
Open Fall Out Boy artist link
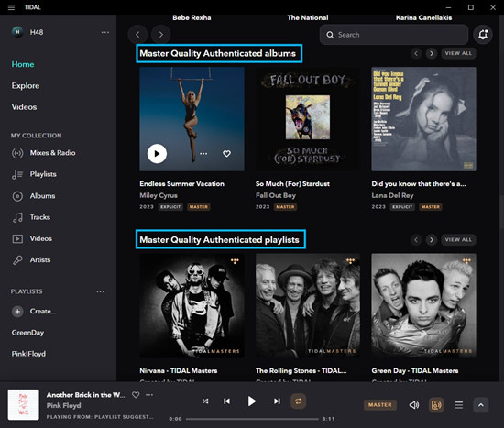(276, 195)
